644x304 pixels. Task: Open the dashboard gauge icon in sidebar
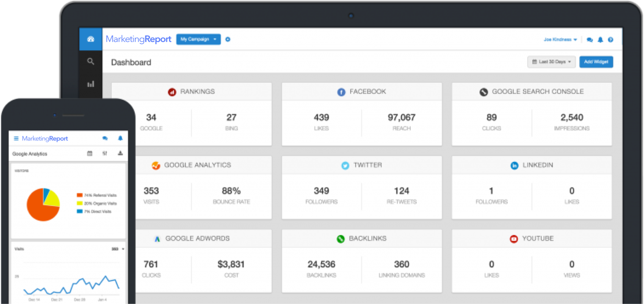point(91,39)
